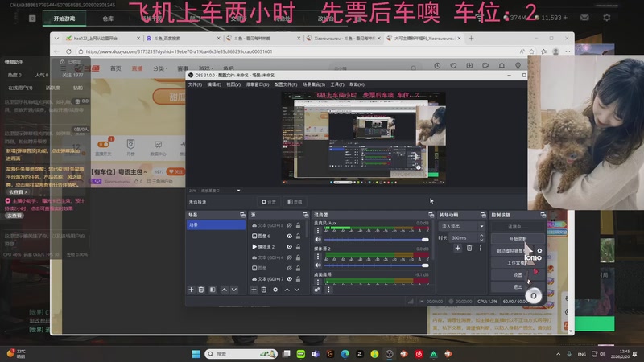
Task: Mute the 媒体源 2 speaker icon in mixer
Action: pyautogui.click(x=318, y=265)
